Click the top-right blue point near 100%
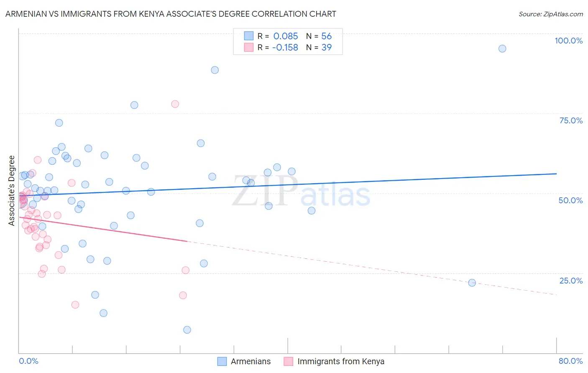This screenshot has height=373, width=588. click(502, 49)
